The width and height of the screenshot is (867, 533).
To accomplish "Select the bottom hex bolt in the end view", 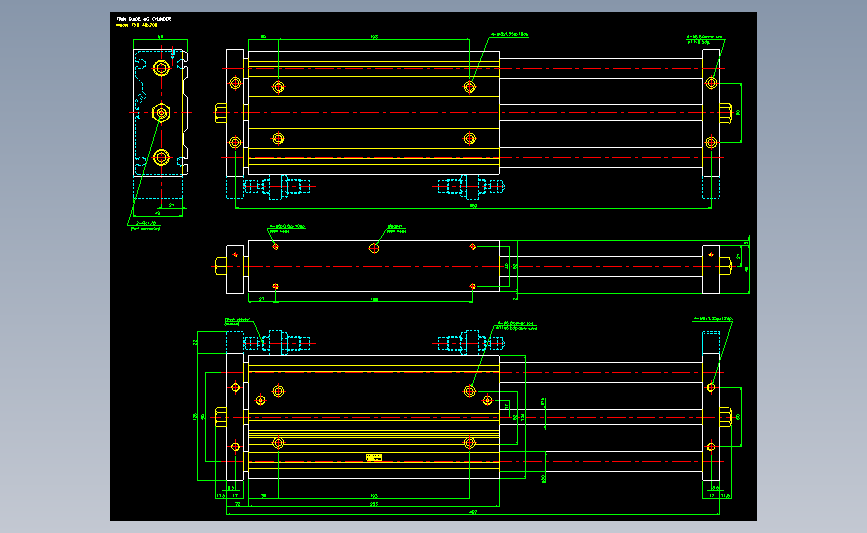I will [x=161, y=158].
